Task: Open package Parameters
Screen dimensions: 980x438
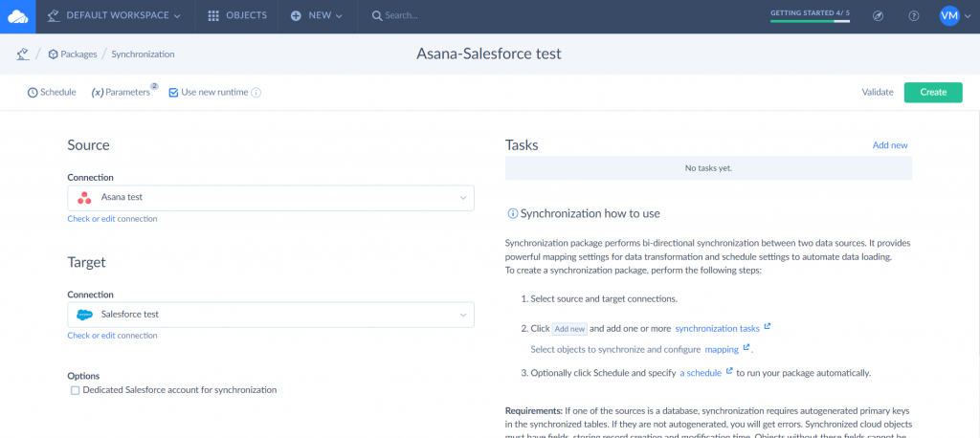Action: 122,93
